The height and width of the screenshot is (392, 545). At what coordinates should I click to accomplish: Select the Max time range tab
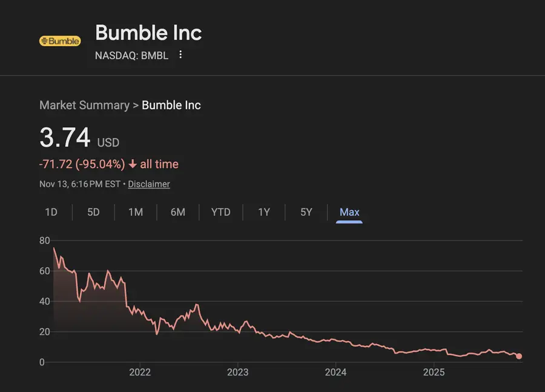coord(349,212)
